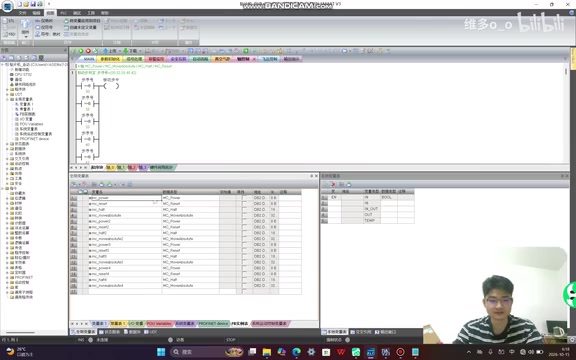Open the Download button dropdown arrow
The width and height of the screenshot is (576, 360).
[140, 51]
